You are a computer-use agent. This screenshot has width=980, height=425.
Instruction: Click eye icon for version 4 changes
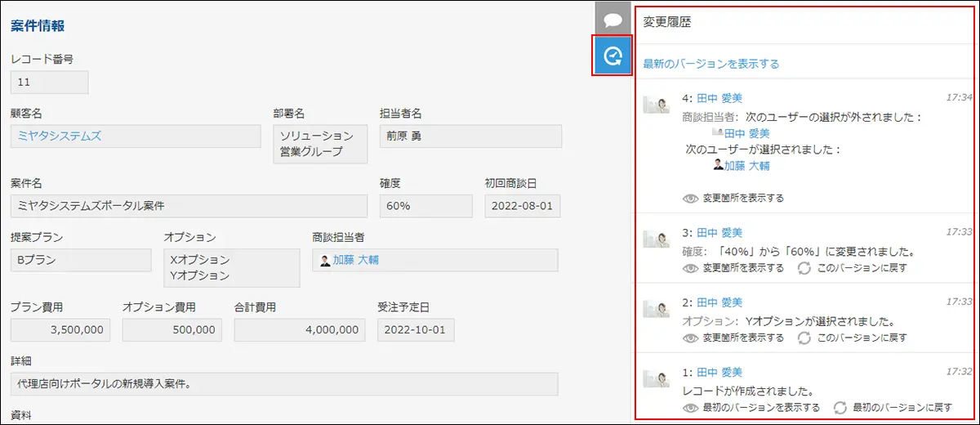point(690,198)
